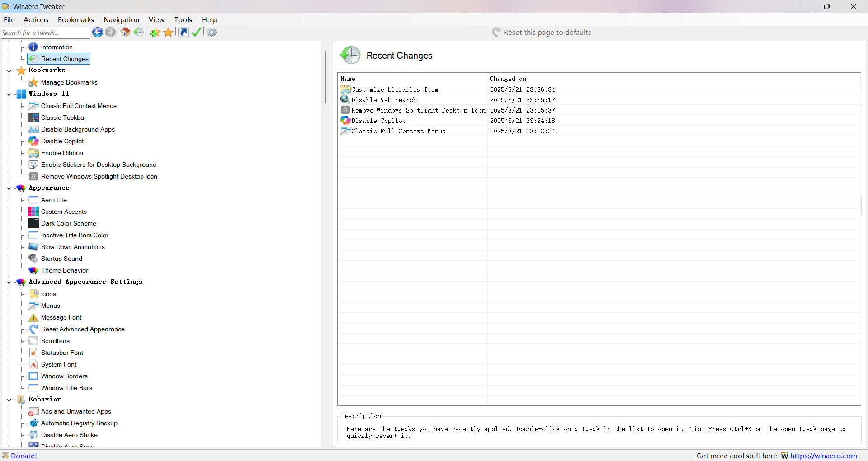The width and height of the screenshot is (868, 461).
Task: Open settings via the gear toolbar icon
Action: (x=212, y=32)
